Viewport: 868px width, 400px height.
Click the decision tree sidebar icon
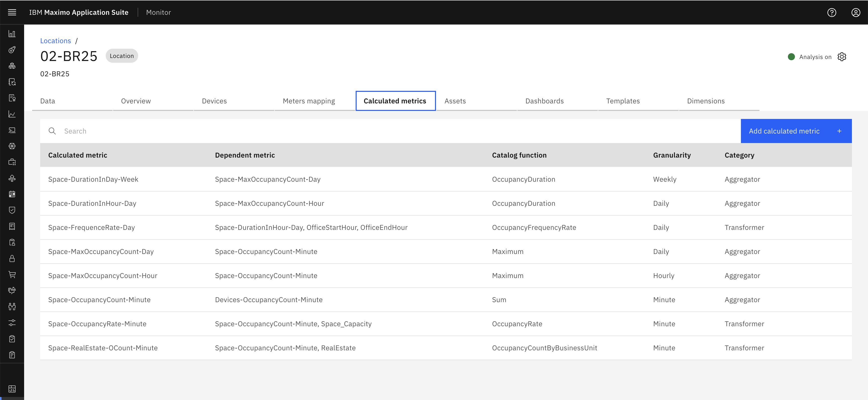point(12,178)
